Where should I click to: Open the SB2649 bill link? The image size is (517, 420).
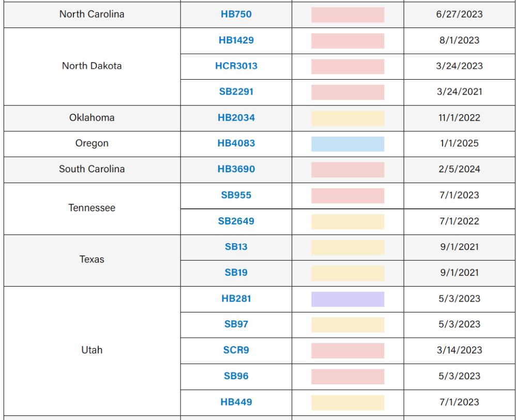coord(236,221)
